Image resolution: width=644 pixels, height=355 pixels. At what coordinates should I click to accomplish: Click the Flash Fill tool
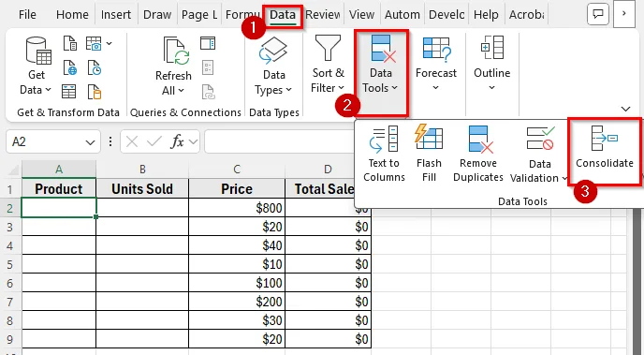pos(429,154)
